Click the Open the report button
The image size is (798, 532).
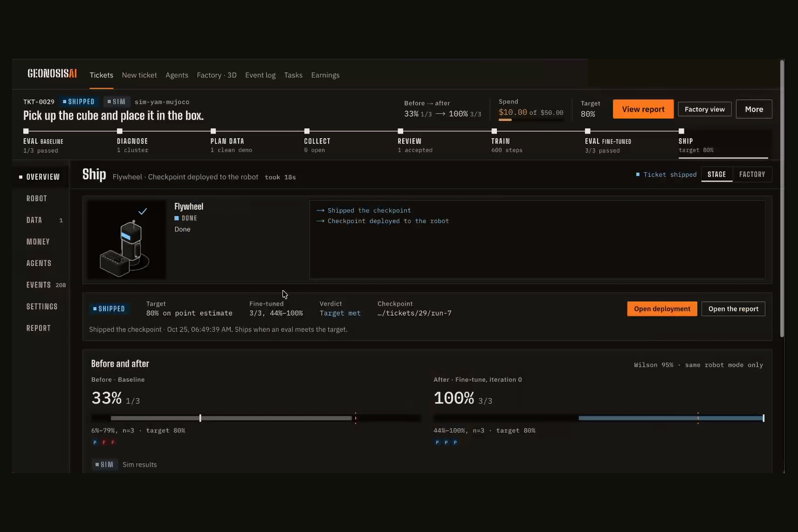pos(733,309)
